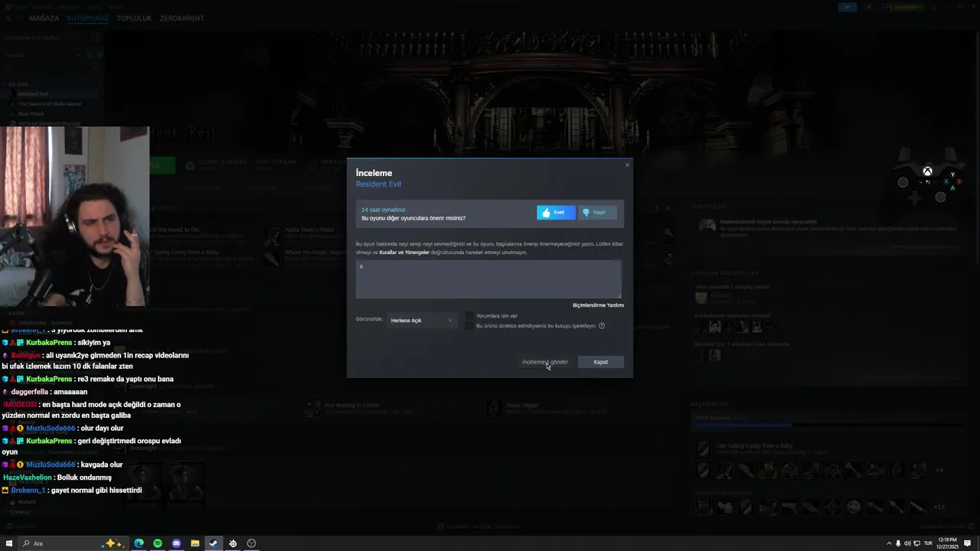This screenshot has height=551, width=980.
Task: Open the ZEROKNIGHT profile tab
Action: (x=182, y=18)
